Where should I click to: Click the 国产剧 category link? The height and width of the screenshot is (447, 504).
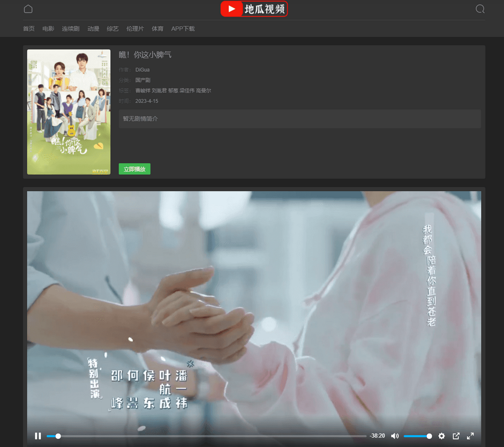coord(143,80)
